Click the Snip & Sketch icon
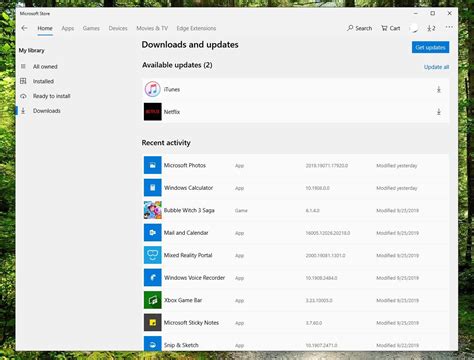The image size is (474, 360). click(x=153, y=343)
